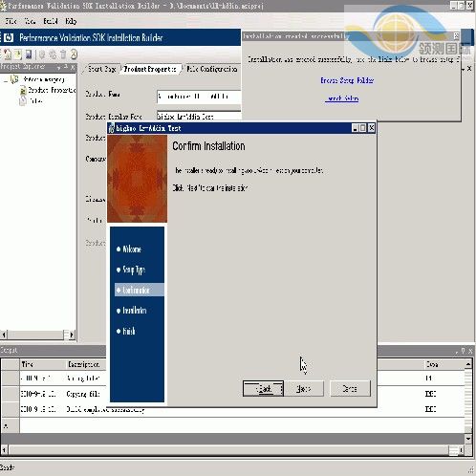The width and height of the screenshot is (476, 476).
Task: Collapse the root project tree node
Action: click(6, 80)
